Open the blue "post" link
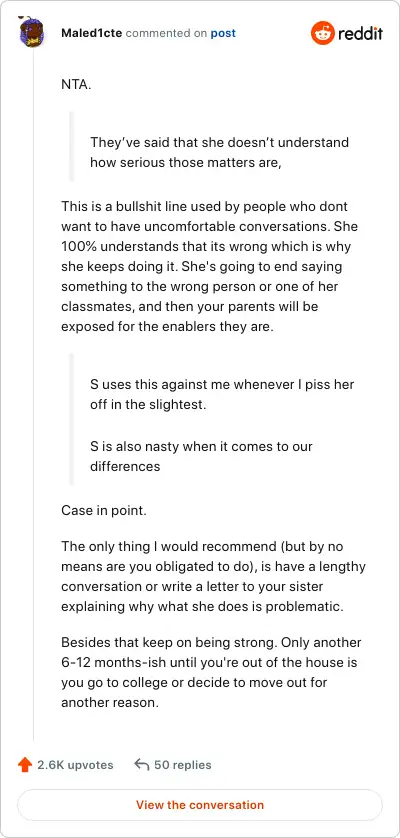 223,33
